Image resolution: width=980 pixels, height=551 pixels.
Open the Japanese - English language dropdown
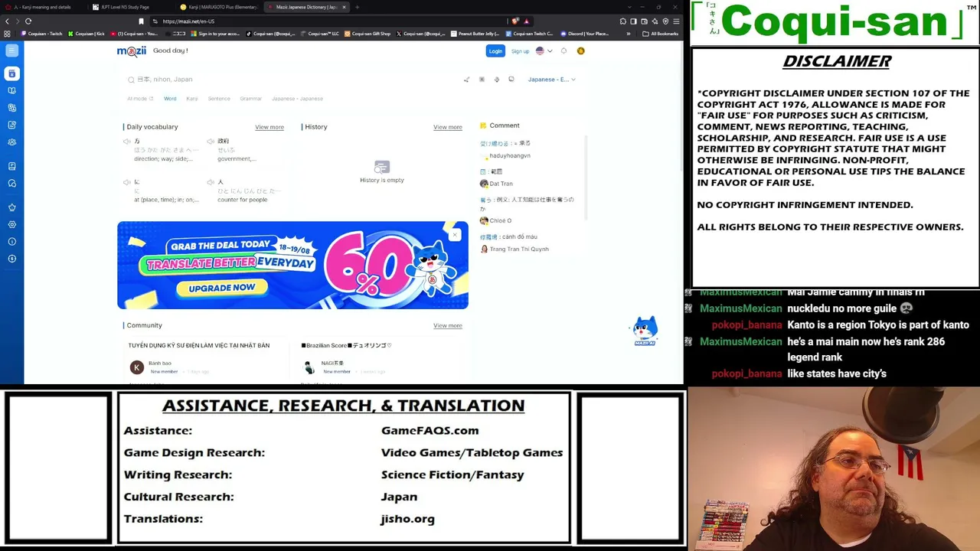tap(551, 80)
